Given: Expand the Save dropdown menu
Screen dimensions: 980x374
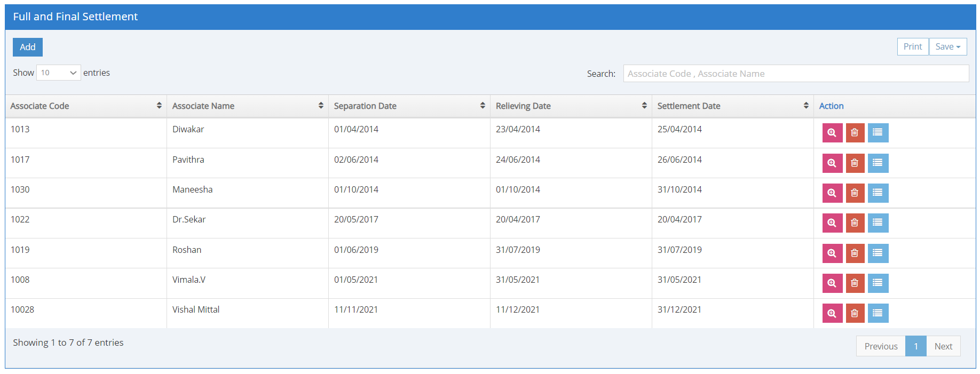Looking at the screenshot, I should pyautogui.click(x=947, y=47).
